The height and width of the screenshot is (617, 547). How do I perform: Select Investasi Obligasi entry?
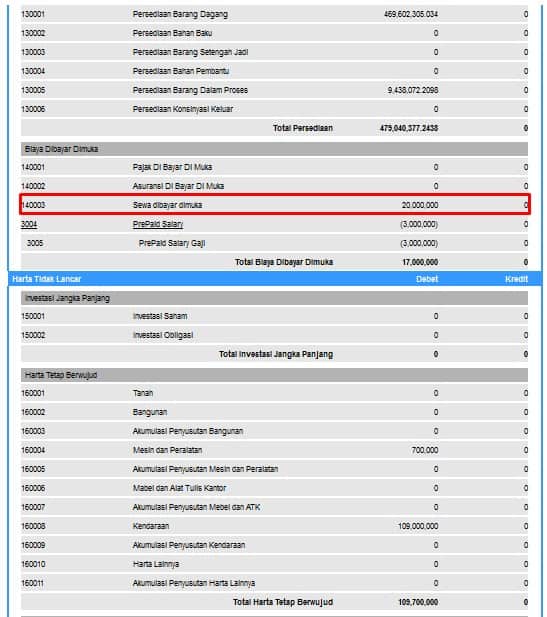tap(163, 335)
